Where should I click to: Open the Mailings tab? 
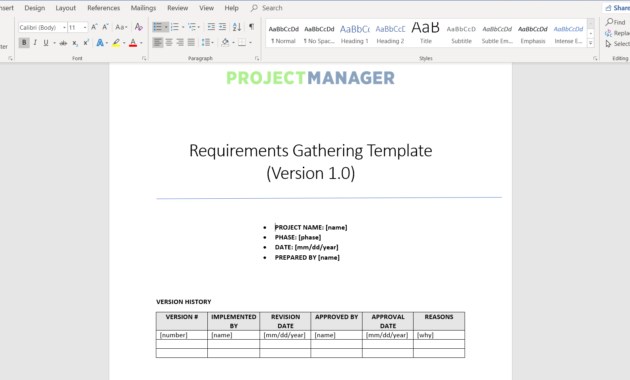tap(143, 8)
